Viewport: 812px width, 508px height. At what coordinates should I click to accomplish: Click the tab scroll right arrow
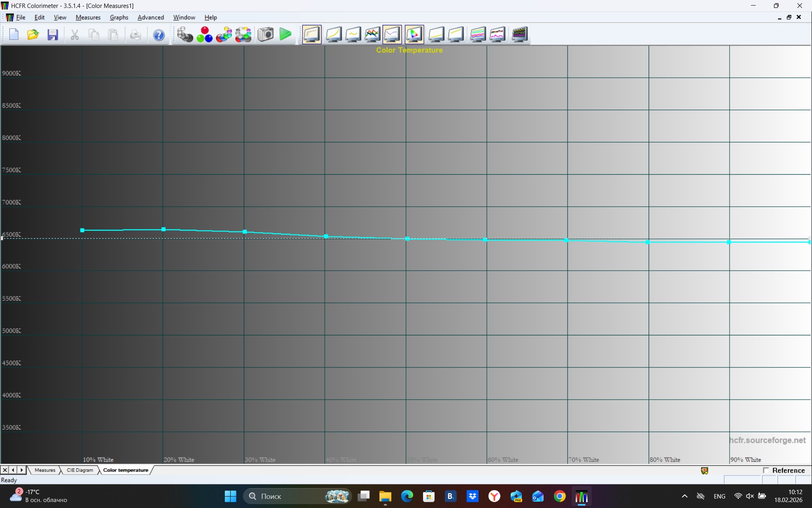pyautogui.click(x=22, y=470)
